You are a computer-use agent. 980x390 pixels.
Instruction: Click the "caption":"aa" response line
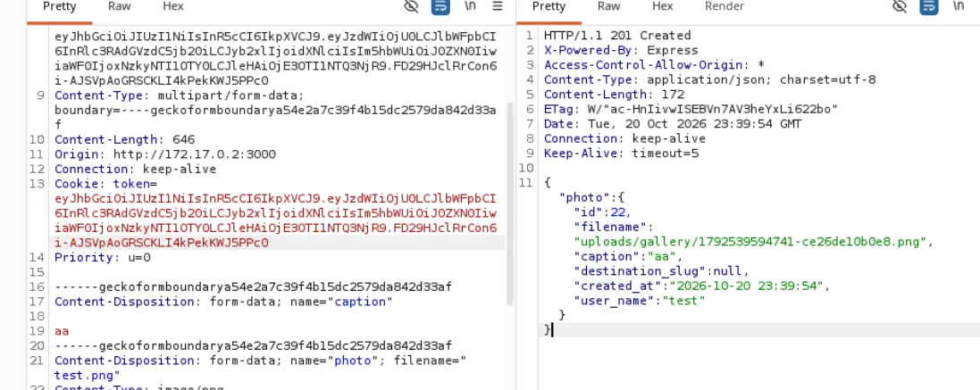pos(628,257)
